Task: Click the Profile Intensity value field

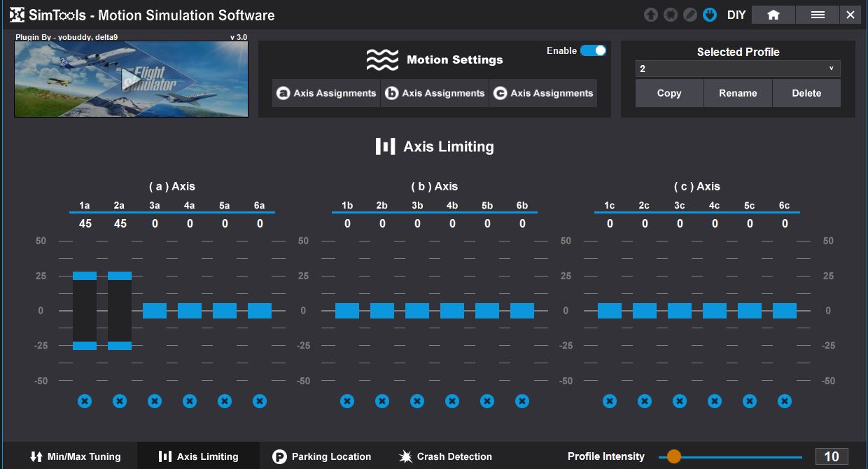Action: tap(832, 456)
